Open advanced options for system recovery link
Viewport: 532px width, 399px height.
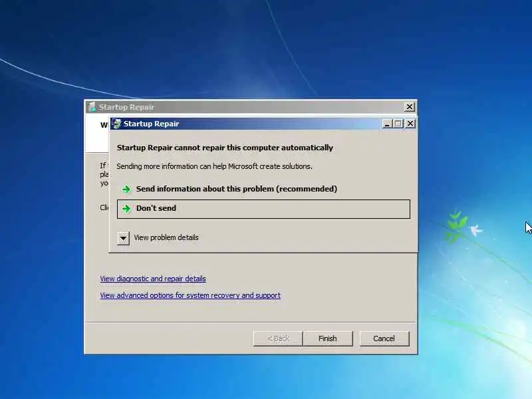[x=190, y=295]
